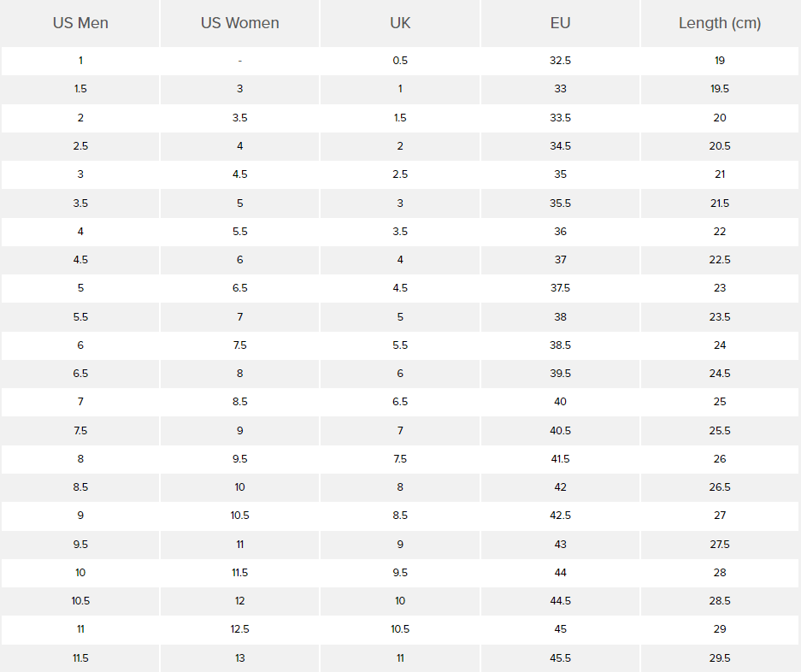Click the US Men column header

coord(80,23)
